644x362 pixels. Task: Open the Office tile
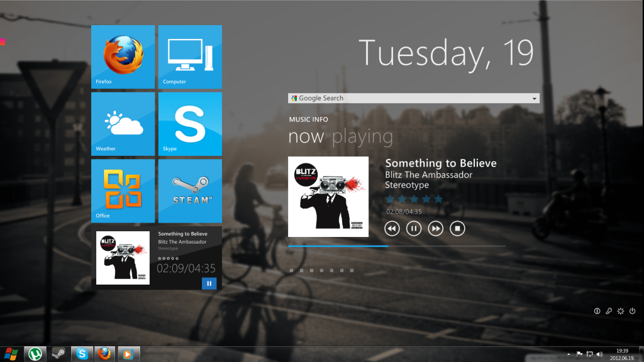[x=123, y=191]
